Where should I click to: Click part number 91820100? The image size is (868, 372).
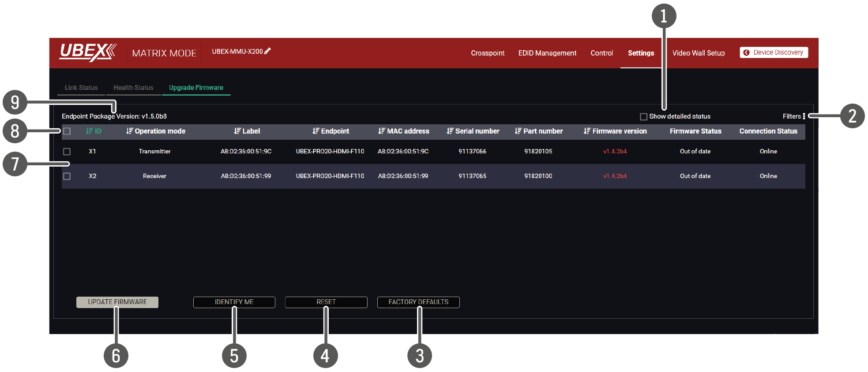(x=538, y=176)
